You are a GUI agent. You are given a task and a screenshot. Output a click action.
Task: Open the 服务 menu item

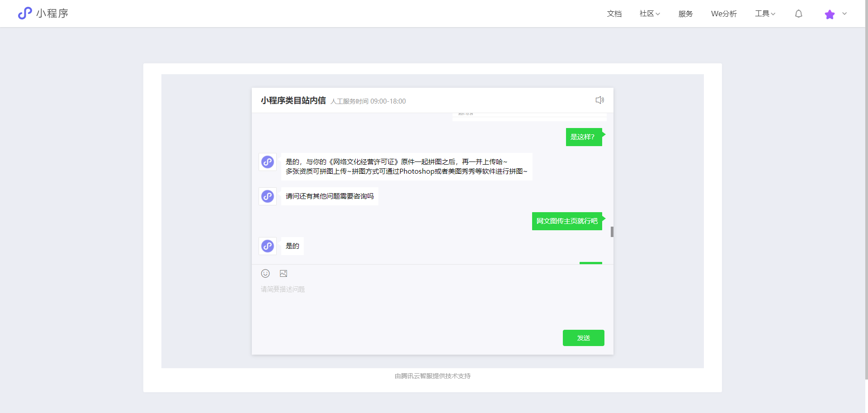click(686, 14)
